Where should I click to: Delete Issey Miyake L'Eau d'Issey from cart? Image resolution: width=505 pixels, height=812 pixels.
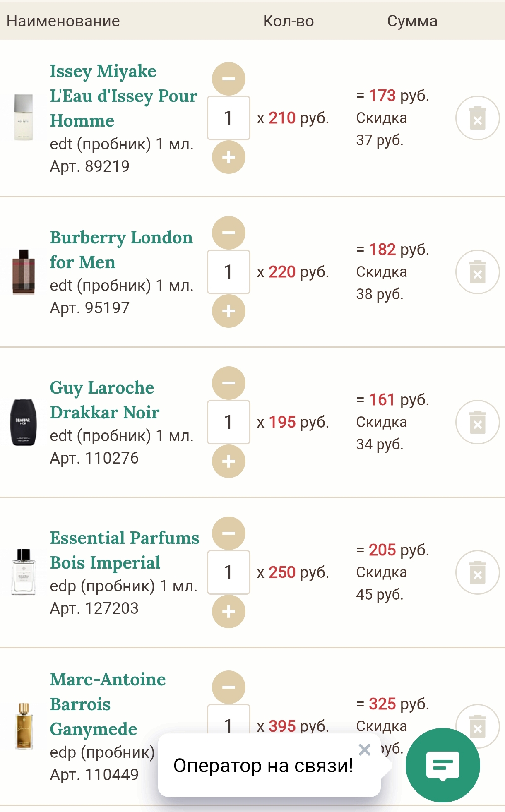[477, 118]
